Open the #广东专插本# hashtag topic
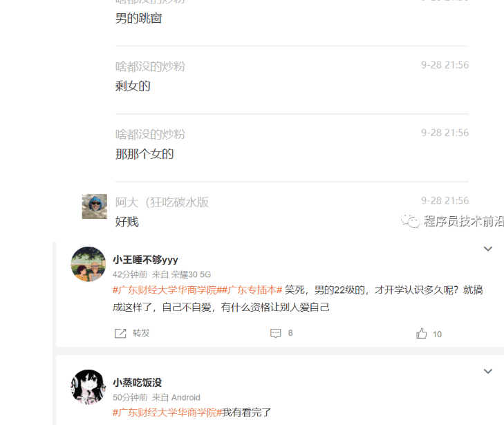The image size is (504, 425). click(x=252, y=290)
